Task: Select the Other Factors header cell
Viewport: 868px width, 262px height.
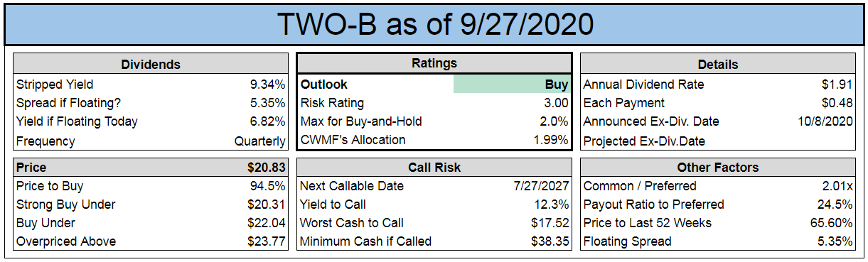Action: (717, 168)
